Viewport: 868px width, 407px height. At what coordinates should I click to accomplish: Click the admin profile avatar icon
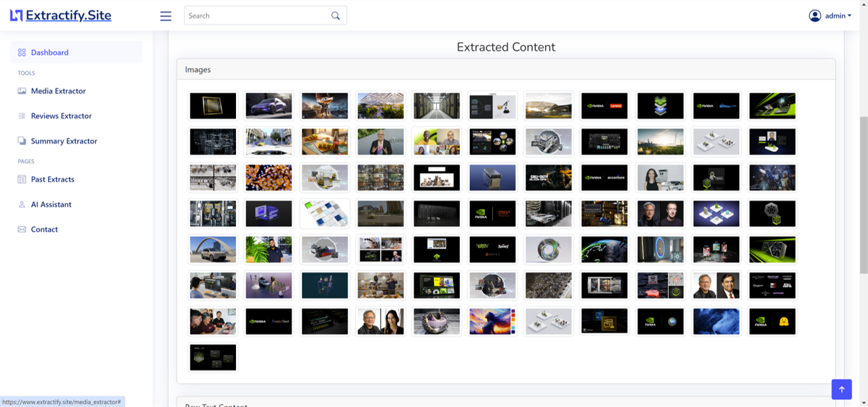point(815,16)
